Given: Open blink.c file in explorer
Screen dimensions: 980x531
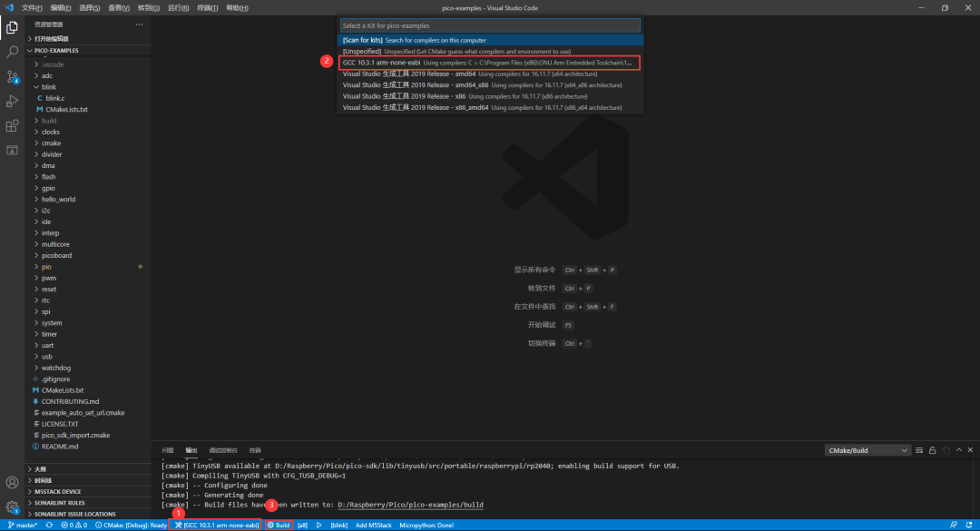Looking at the screenshot, I should pos(54,98).
